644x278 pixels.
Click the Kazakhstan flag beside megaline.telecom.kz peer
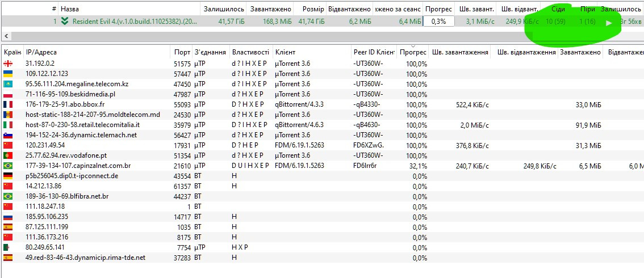(x=8, y=84)
